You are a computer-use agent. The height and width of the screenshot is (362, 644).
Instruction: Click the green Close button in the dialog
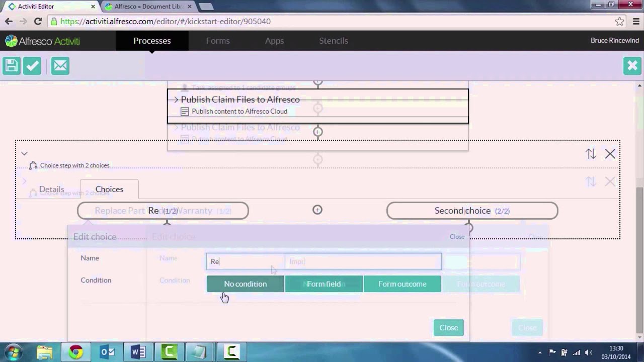coord(448,328)
